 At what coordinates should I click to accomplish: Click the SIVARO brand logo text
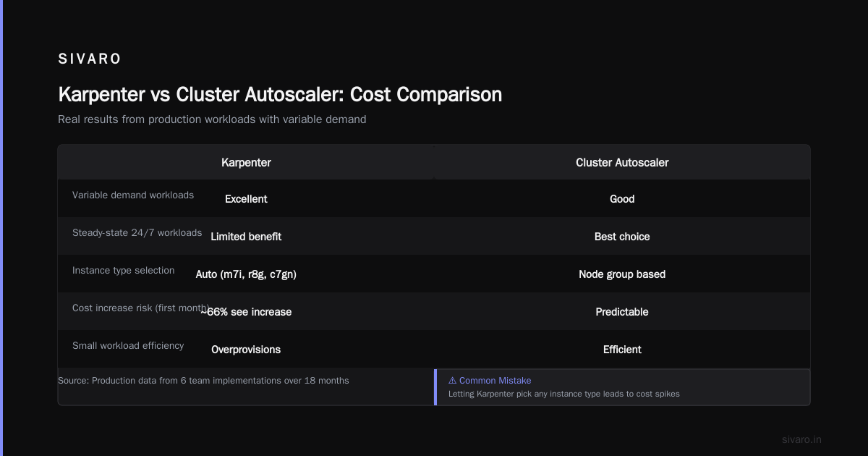(90, 59)
